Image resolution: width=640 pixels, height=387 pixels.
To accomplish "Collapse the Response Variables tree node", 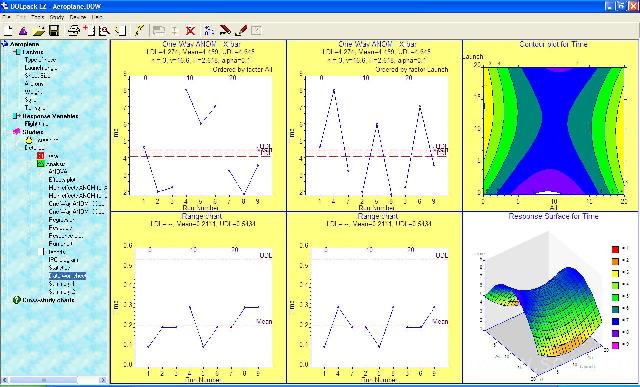I will point(16,116).
